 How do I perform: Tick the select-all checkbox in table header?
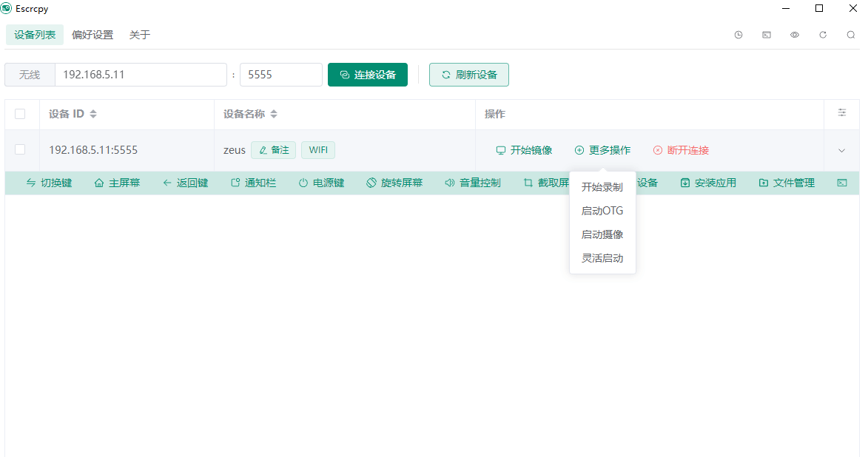[x=20, y=114]
